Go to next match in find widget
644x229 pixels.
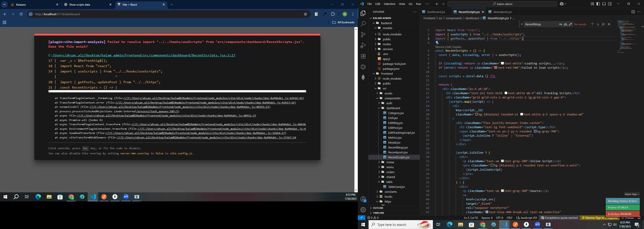click(598, 24)
